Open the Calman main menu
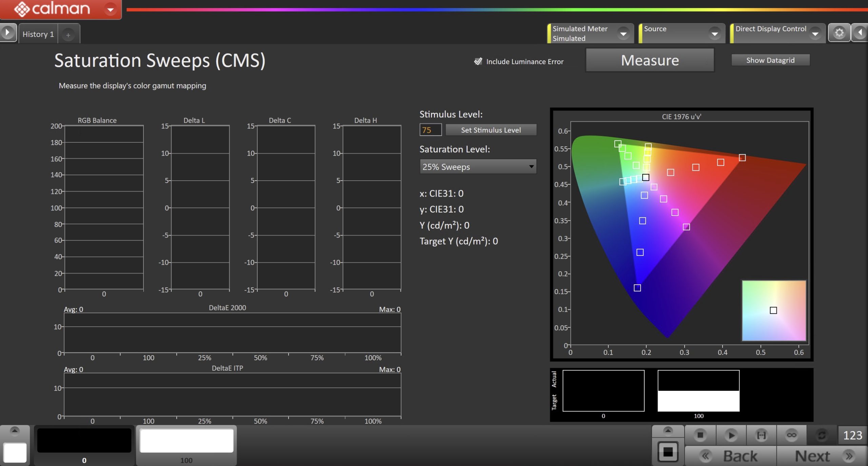The width and height of the screenshot is (868, 466). (110, 9)
